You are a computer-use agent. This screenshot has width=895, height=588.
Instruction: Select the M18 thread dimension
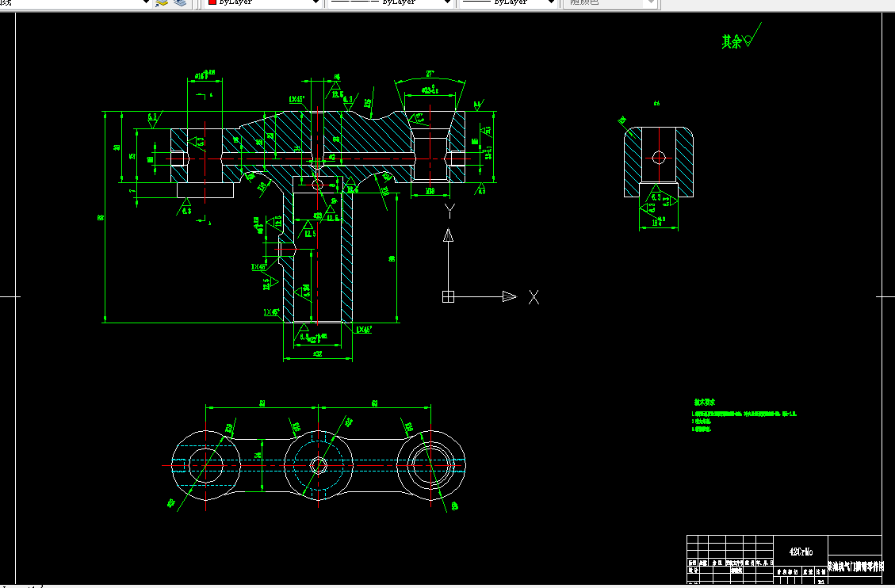coord(430,191)
